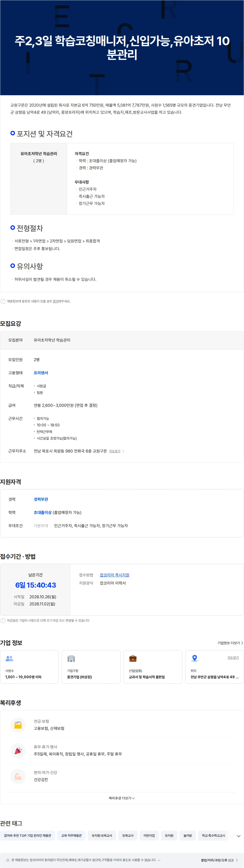
Task: Click the grey dot icon before 본 채용정보는
Action: coord(8,860)
